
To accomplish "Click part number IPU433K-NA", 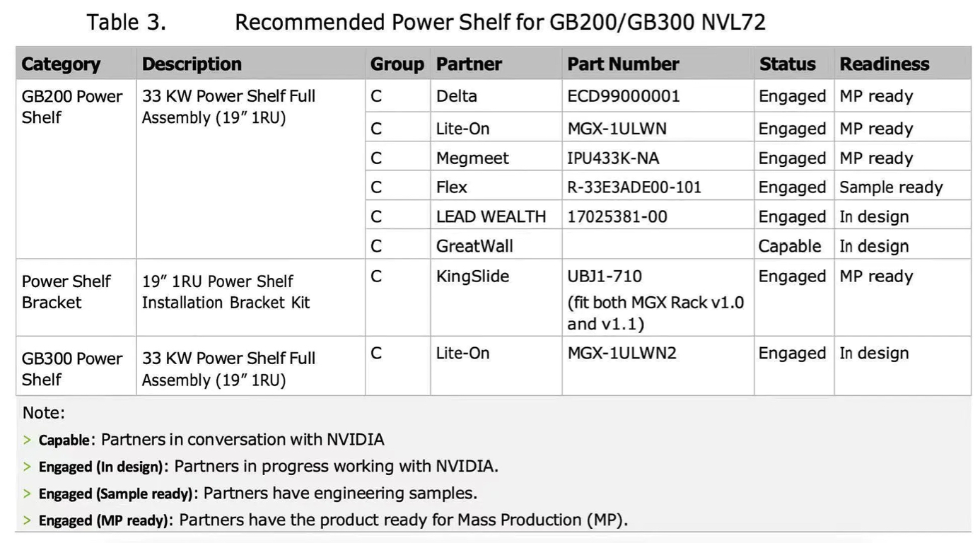I will (x=613, y=158).
